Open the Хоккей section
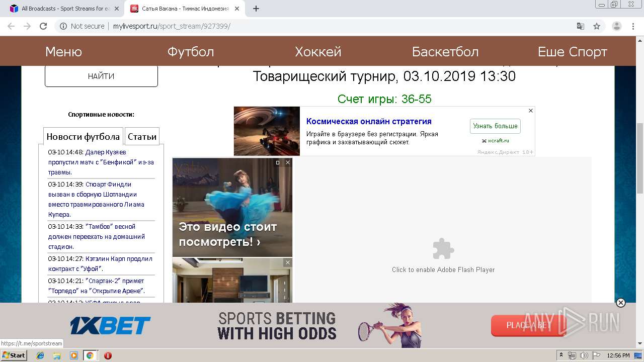This screenshot has width=644, height=362. (318, 52)
